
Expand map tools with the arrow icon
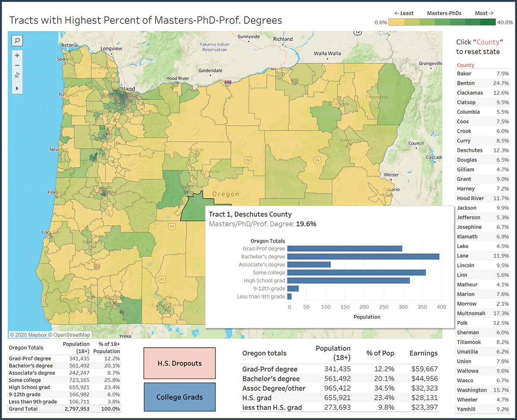[17, 88]
